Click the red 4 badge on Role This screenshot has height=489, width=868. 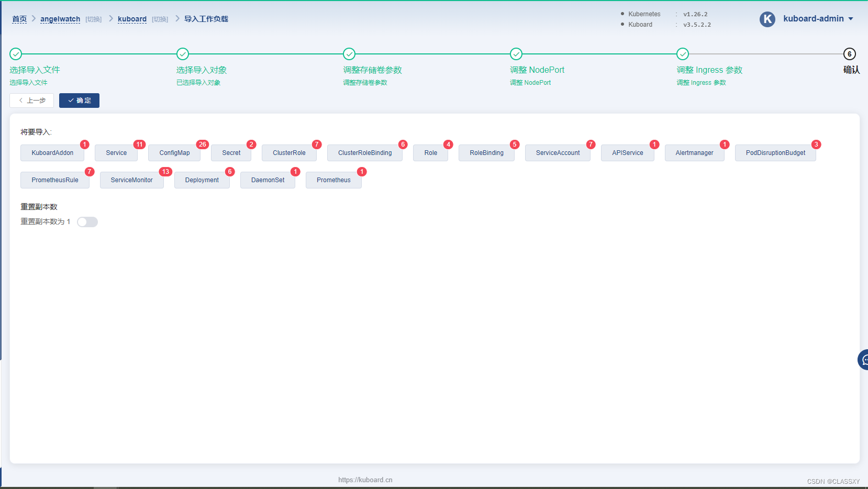point(448,145)
